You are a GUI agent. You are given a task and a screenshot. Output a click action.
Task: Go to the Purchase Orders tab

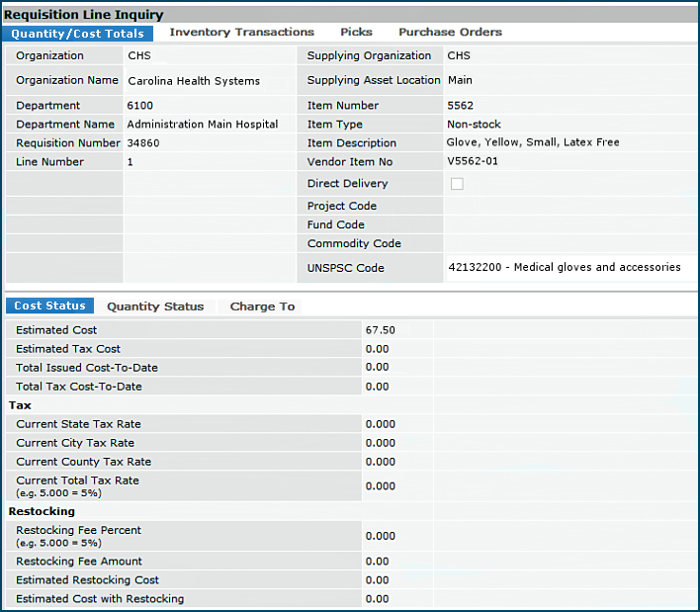point(450,33)
